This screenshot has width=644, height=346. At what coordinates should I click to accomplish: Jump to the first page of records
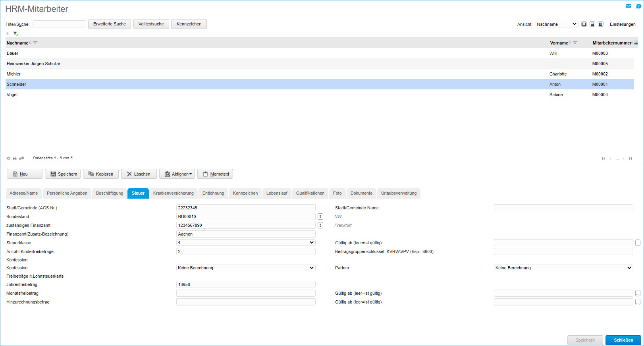click(604, 159)
